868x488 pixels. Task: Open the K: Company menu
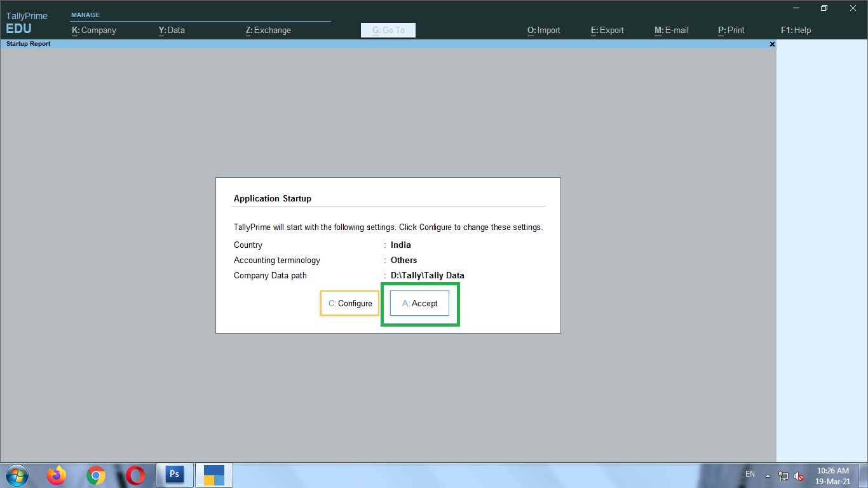94,30
